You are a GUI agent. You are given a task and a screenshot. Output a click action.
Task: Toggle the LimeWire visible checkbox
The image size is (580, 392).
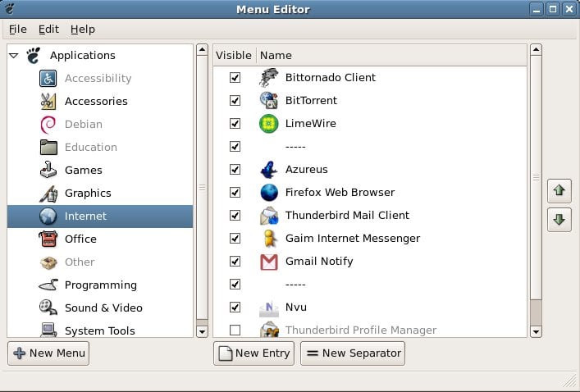coord(235,123)
